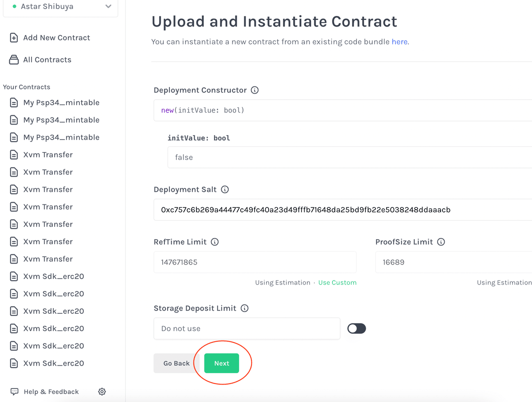Click info icon beside RefTime Limit
Screen dimensions: 532x402
point(215,242)
